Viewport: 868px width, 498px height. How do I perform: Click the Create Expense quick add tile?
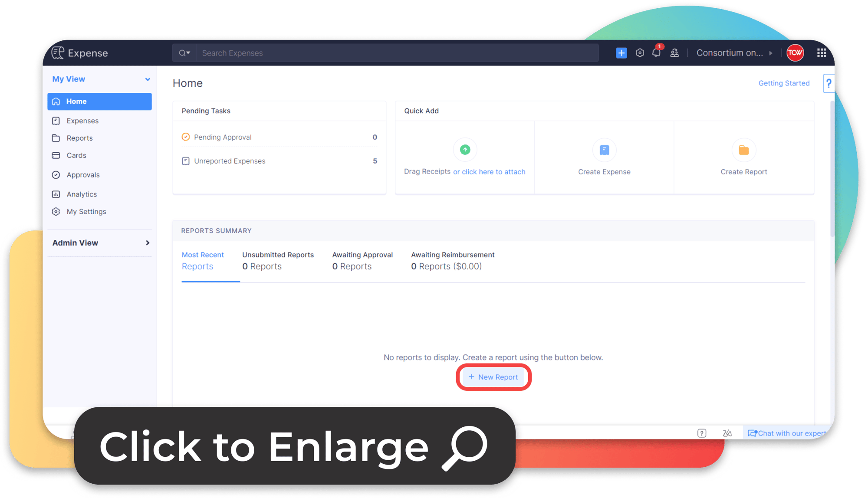point(604,157)
